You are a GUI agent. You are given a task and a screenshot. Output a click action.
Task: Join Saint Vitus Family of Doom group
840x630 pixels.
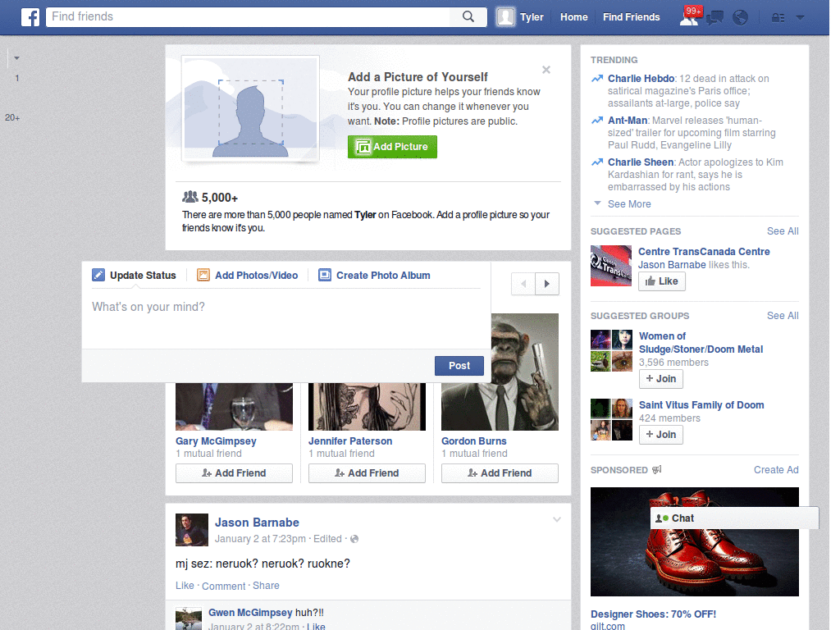coord(660,435)
